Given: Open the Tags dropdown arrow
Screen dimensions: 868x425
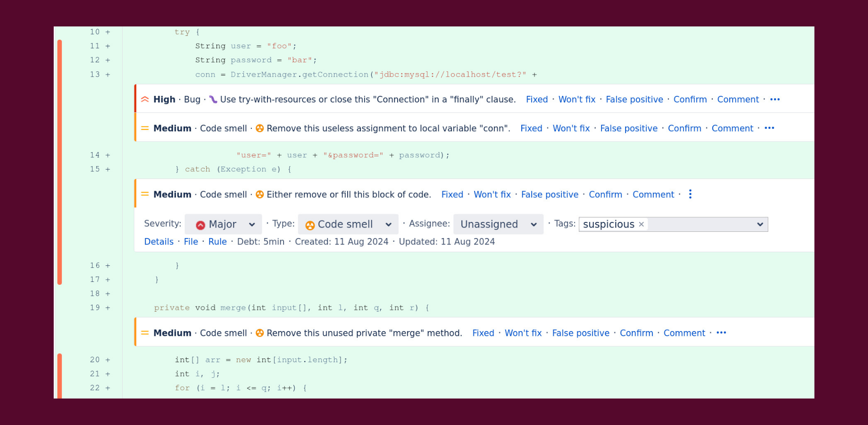Looking at the screenshot, I should tap(759, 224).
